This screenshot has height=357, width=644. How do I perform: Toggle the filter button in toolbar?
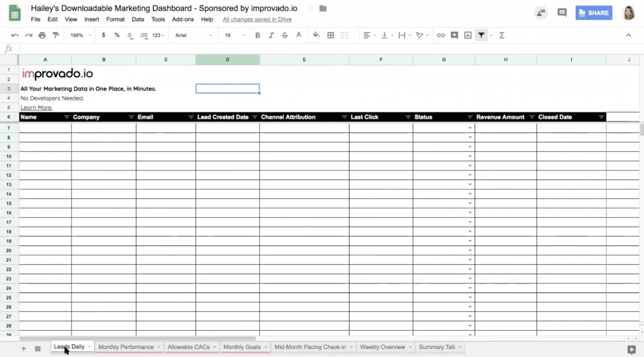pyautogui.click(x=481, y=35)
